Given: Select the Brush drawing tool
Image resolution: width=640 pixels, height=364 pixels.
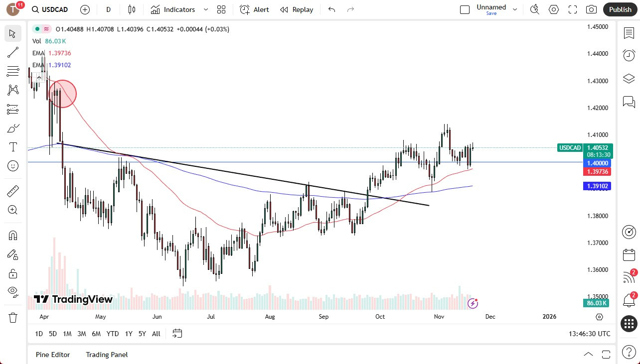Looking at the screenshot, I should [13, 128].
